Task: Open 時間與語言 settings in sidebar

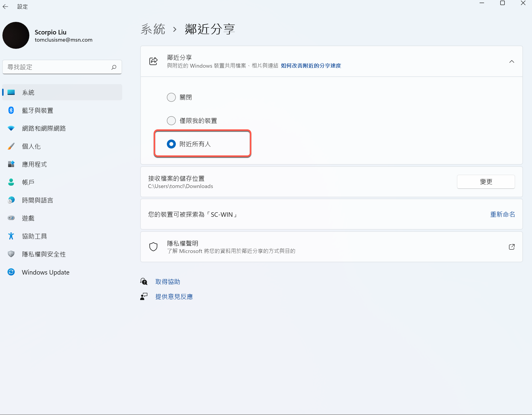Action: coord(37,200)
